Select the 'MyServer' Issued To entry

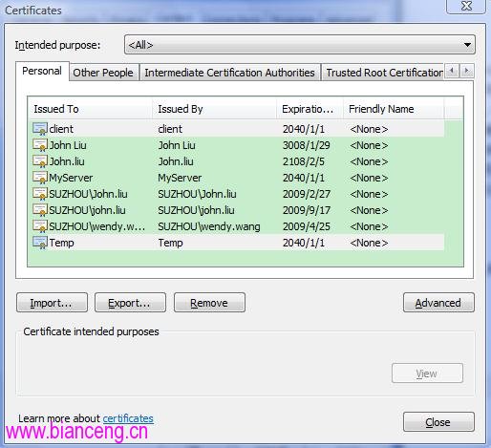click(x=71, y=178)
